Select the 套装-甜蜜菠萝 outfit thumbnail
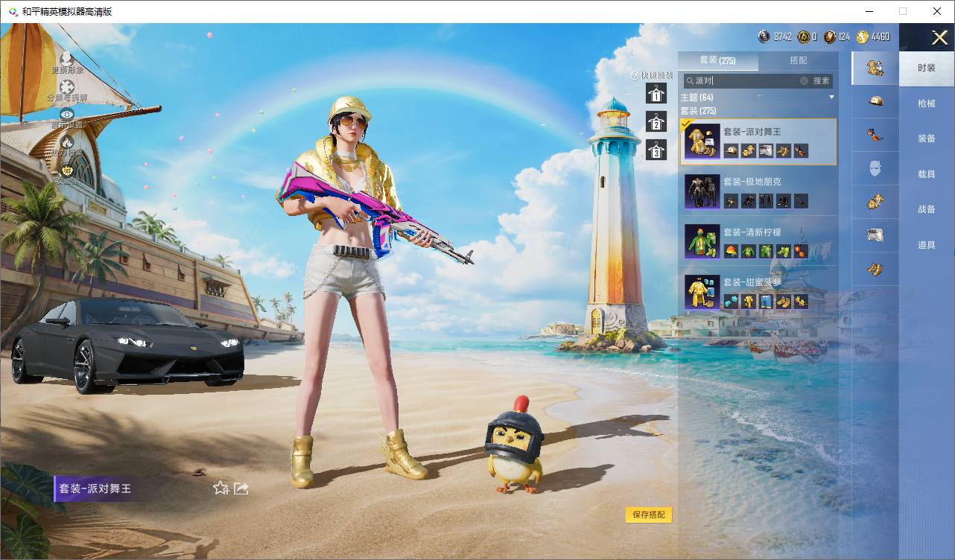The height and width of the screenshot is (560, 955). 702,291
